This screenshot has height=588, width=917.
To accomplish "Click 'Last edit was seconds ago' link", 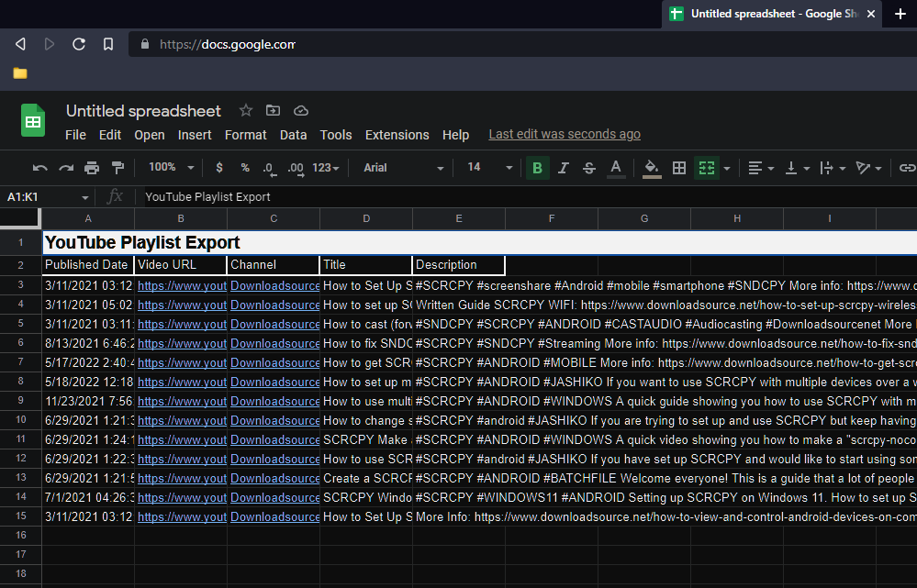I will (565, 135).
